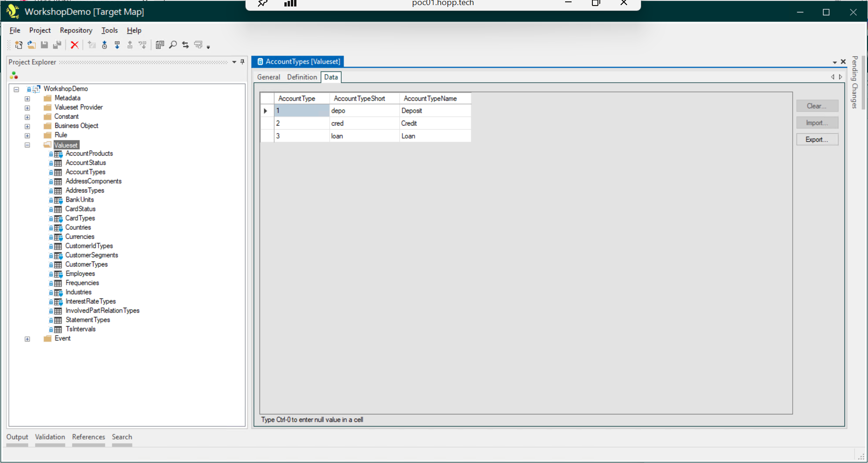Viewport: 868px width, 463px height.
Task: Open search using the magnifier toolbar icon
Action: click(173, 45)
